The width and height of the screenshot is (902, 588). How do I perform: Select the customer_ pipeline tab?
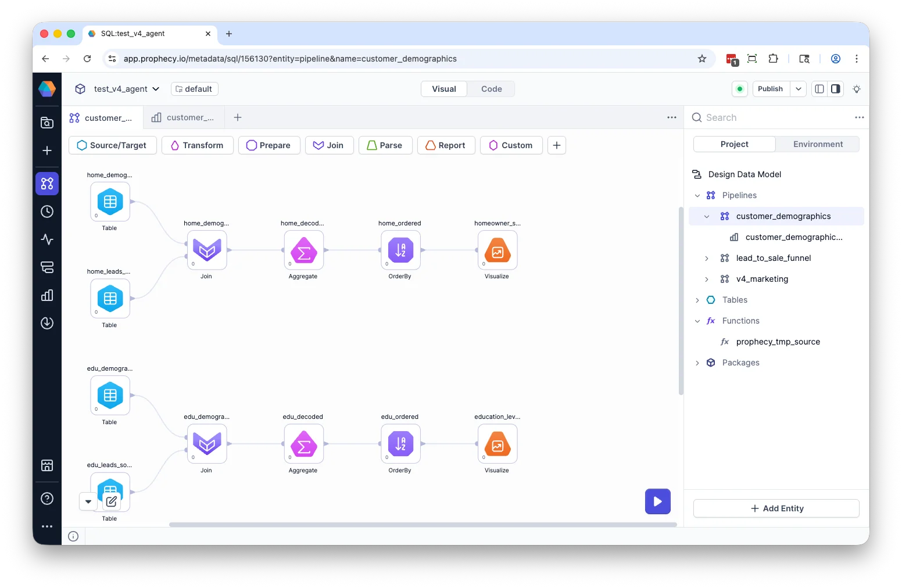[x=101, y=118]
